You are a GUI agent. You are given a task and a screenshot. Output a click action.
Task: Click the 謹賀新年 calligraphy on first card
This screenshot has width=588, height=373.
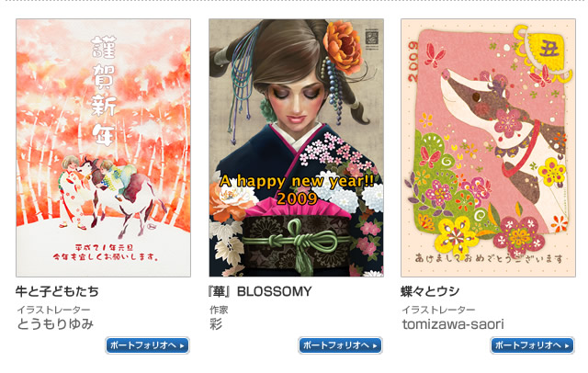tap(104, 91)
